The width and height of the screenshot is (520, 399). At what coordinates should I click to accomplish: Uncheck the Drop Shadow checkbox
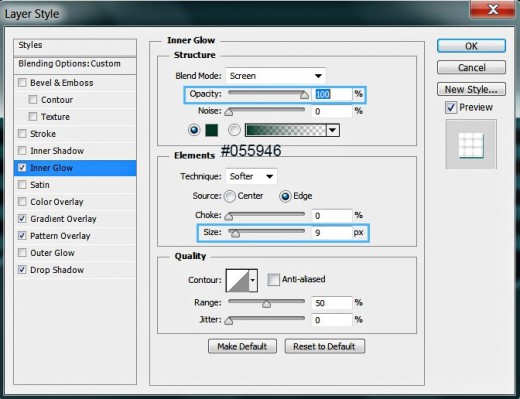22,270
